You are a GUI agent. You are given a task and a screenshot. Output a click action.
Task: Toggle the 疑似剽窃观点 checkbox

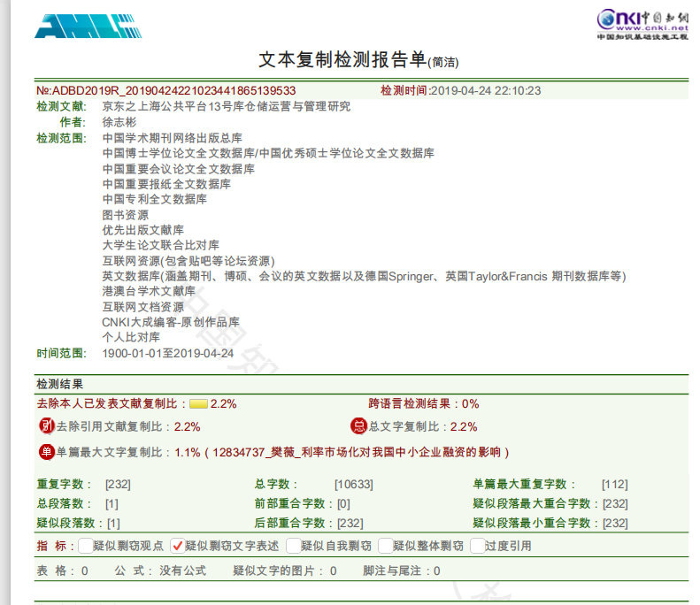[85, 546]
